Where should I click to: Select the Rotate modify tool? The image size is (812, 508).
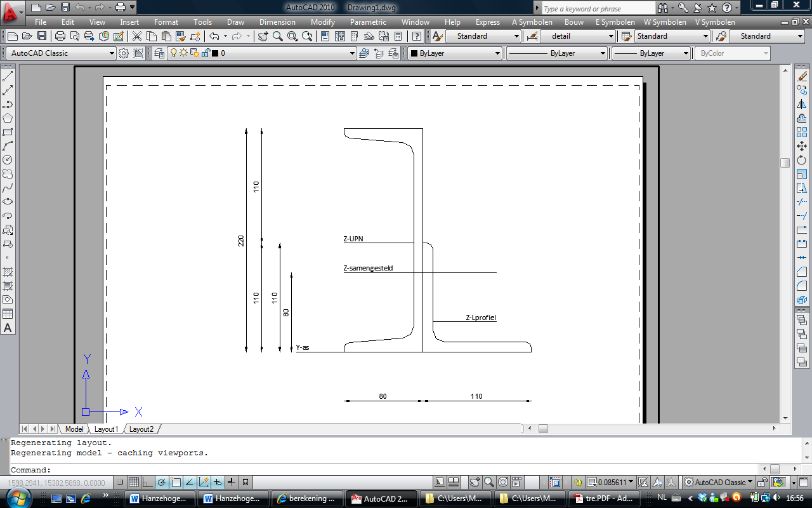[x=802, y=160]
